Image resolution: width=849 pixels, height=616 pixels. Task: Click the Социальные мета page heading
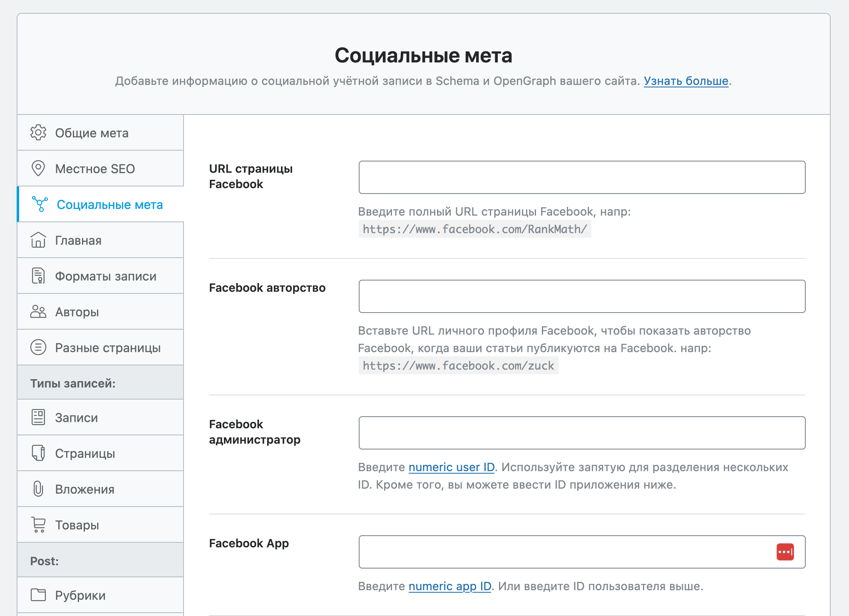423,55
